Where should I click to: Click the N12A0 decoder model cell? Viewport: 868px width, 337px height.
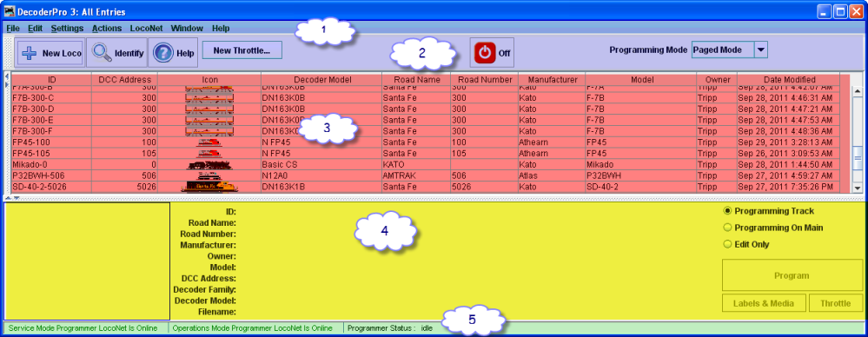coord(321,175)
